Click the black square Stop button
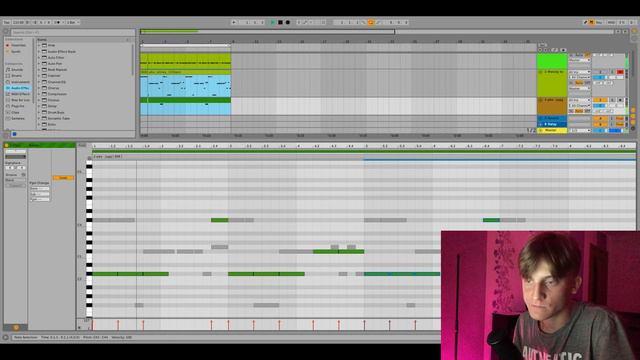Viewport: 640px width, 360px height. coord(280,22)
